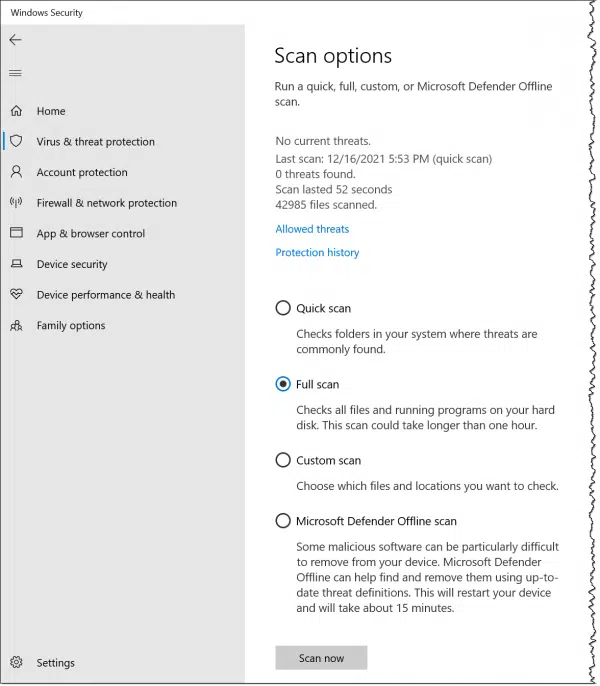Open the Protection history link
This screenshot has width=600, height=686.
[317, 252]
